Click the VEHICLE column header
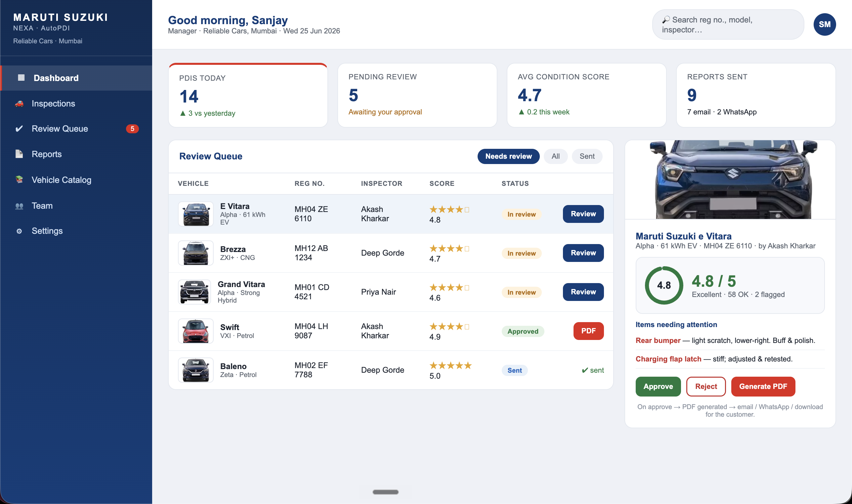Viewport: 852px width, 504px height. coord(193,184)
